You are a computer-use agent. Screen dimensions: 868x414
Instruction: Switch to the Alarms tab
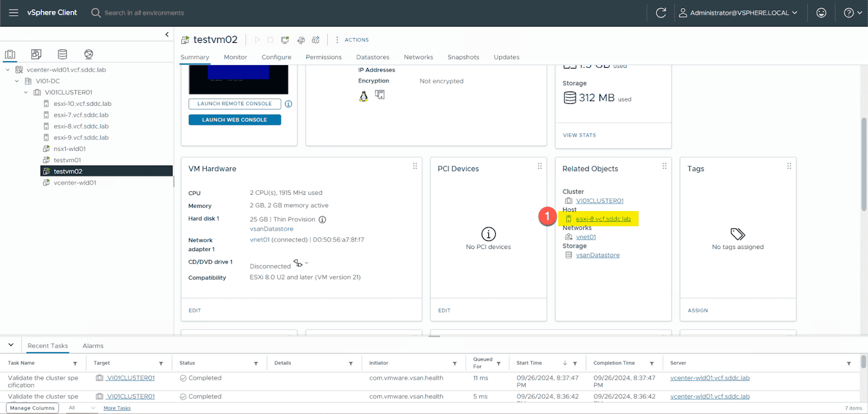pos(93,346)
